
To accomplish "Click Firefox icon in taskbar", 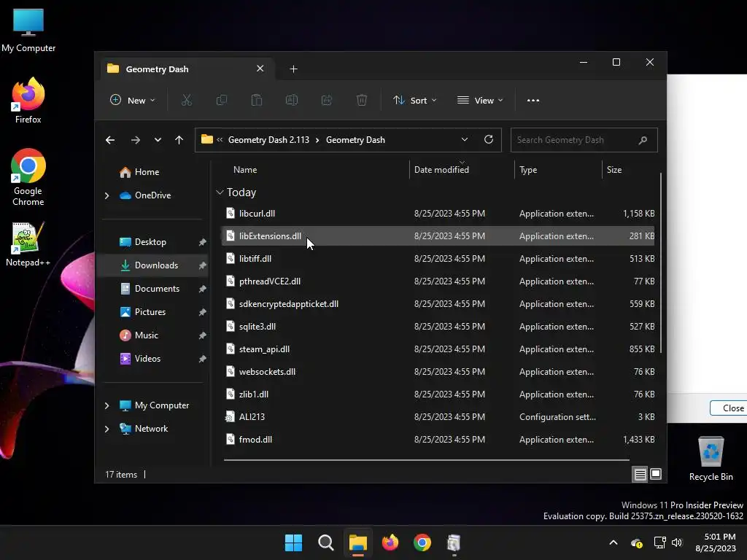I will (390, 542).
